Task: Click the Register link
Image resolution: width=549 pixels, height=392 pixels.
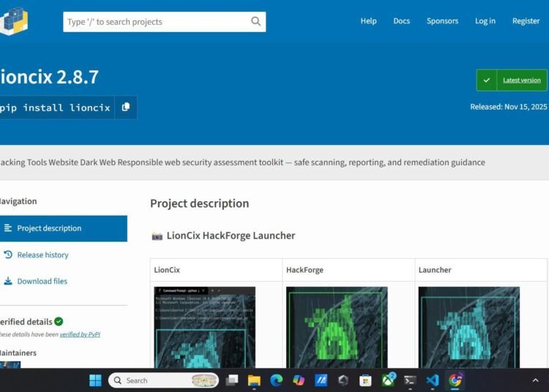Action: pyautogui.click(x=526, y=21)
